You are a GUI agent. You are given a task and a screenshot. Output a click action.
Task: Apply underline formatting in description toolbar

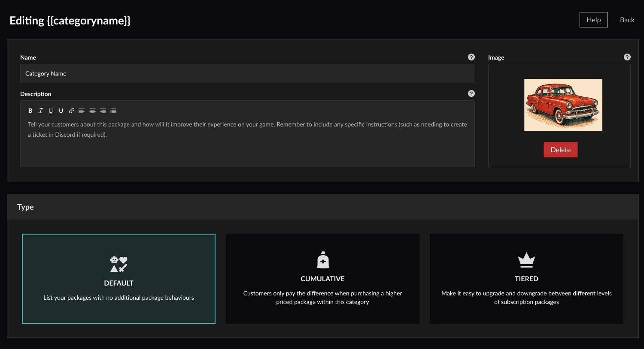pyautogui.click(x=51, y=111)
